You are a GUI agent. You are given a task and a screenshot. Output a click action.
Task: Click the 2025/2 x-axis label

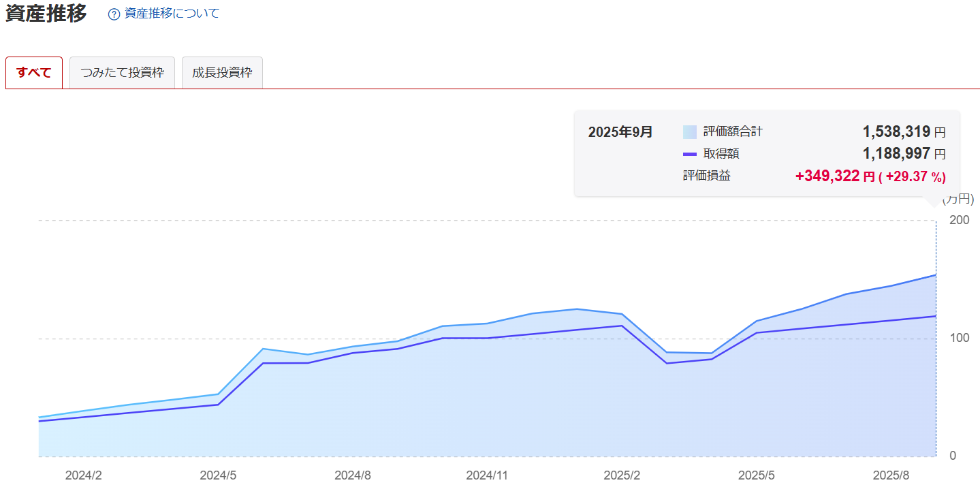pos(622,475)
